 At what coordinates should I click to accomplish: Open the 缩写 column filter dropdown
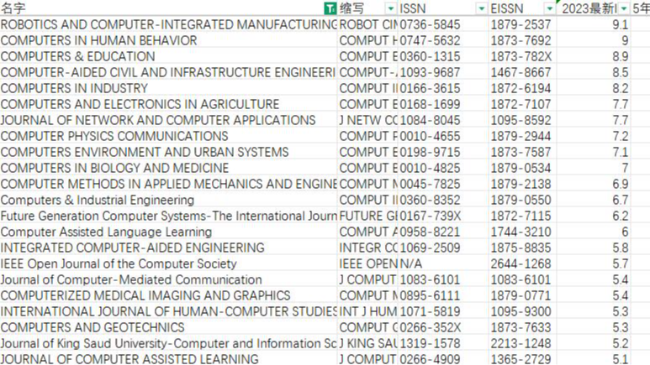390,8
